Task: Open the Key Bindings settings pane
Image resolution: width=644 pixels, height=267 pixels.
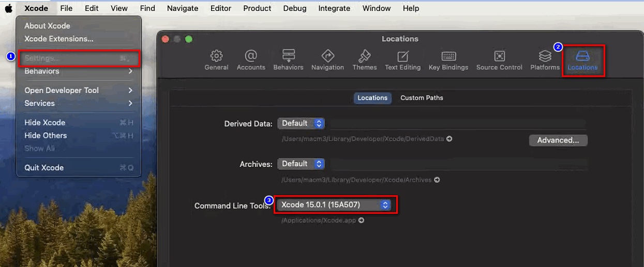Action: coord(448,60)
